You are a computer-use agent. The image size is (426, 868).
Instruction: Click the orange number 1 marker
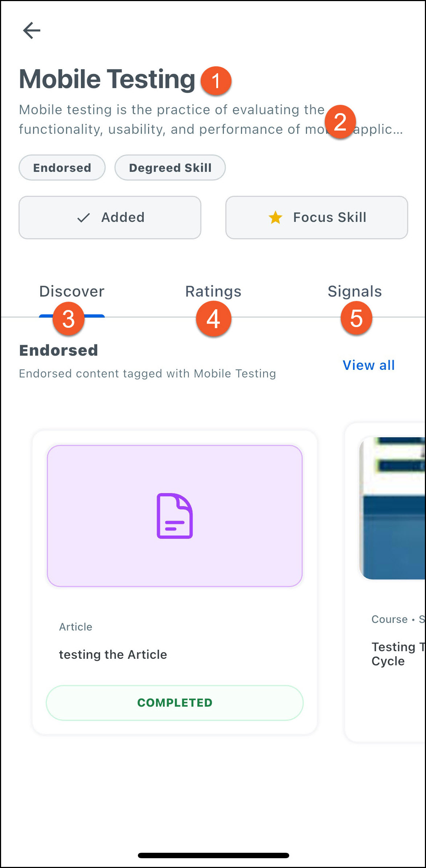tap(216, 80)
